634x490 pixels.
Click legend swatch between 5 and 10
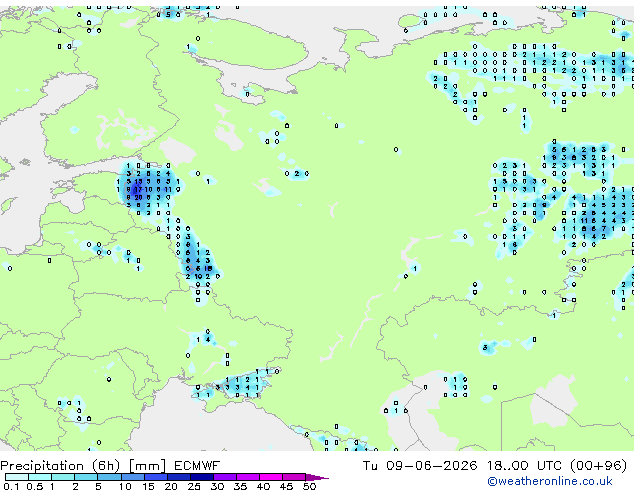pos(109,477)
